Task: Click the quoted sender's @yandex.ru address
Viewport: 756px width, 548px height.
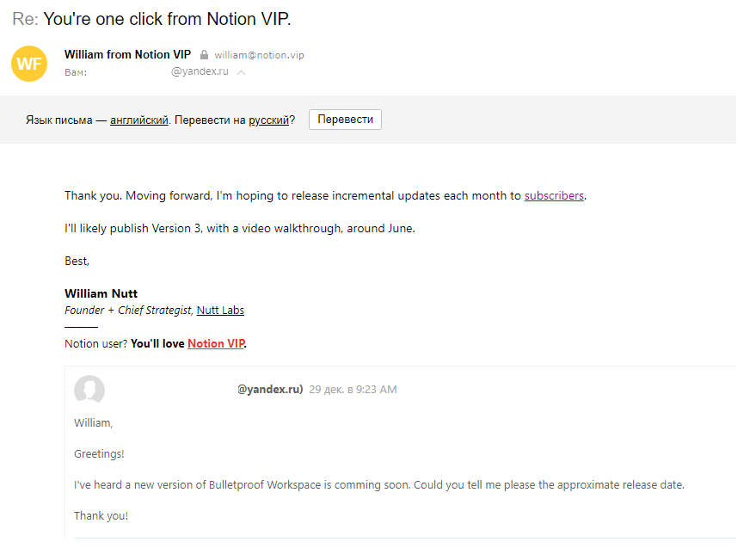Action: click(270, 390)
